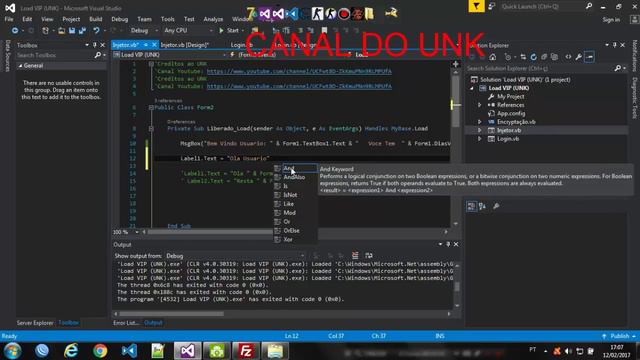Open the File menu
Screen dimensions: 640x360
point(9,19)
